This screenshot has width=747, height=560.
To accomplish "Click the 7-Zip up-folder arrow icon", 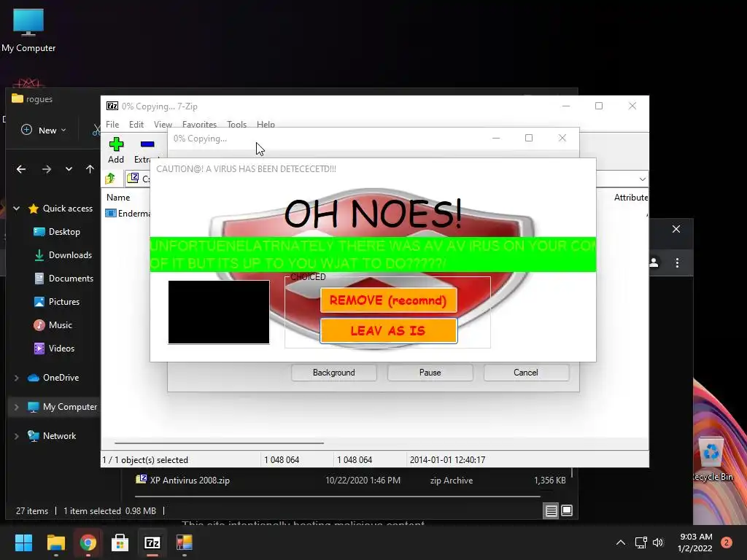I will pos(111,178).
